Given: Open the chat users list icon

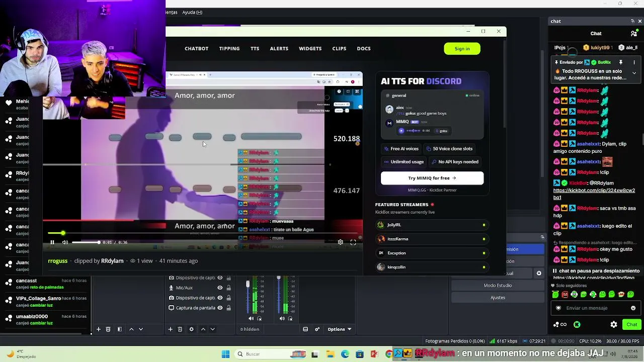Looking at the screenshot, I should (634, 34).
